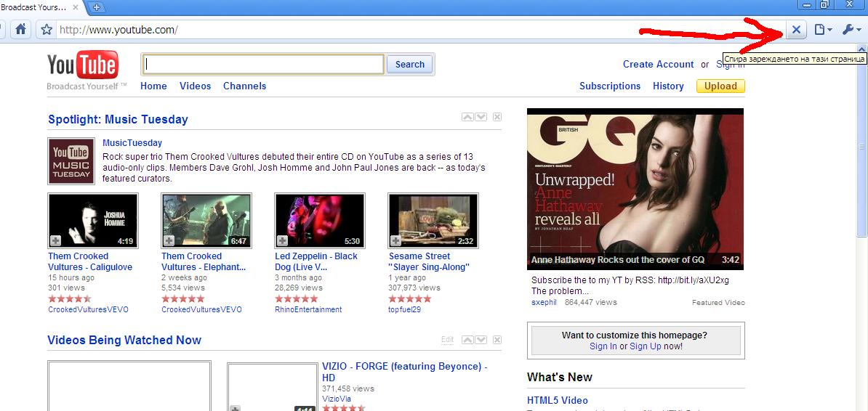Open the Channels tab

[x=244, y=86]
